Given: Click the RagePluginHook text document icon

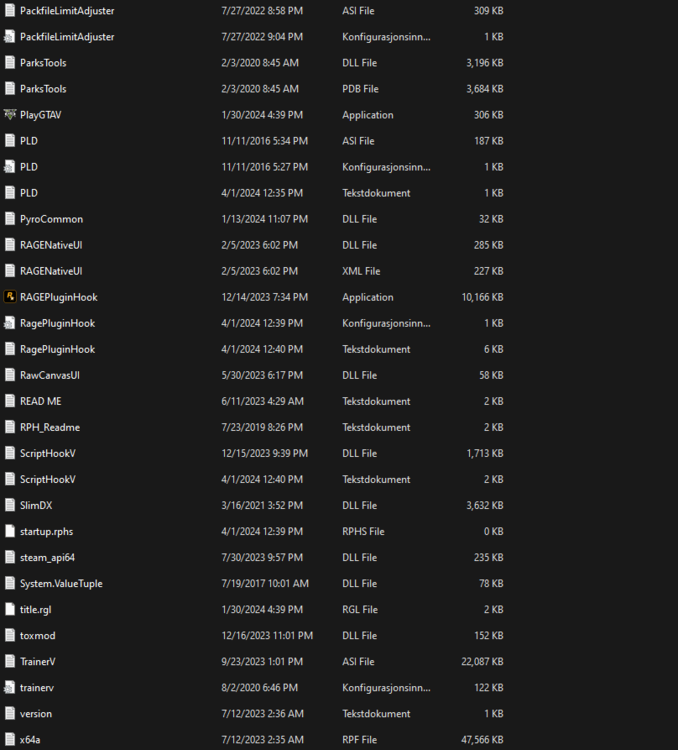Looking at the screenshot, I should tap(10, 349).
